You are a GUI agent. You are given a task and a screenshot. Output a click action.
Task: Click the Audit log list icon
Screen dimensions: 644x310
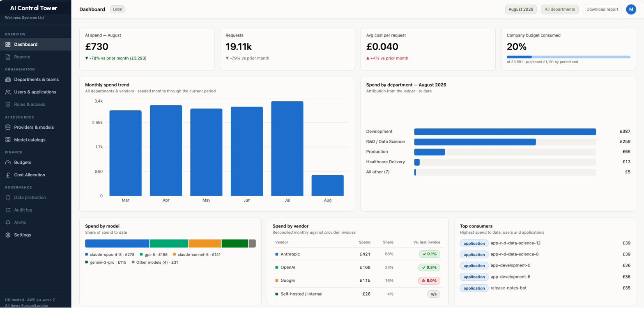click(x=8, y=210)
